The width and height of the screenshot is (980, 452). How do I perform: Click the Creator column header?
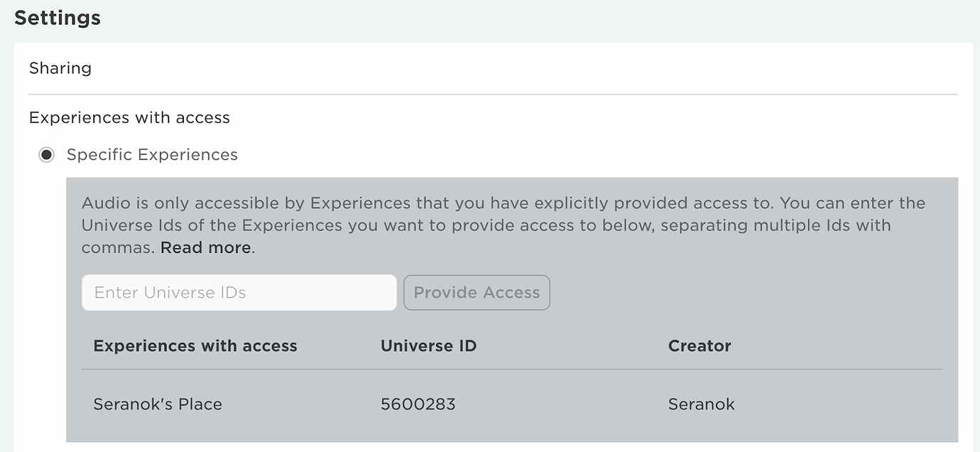click(x=699, y=346)
